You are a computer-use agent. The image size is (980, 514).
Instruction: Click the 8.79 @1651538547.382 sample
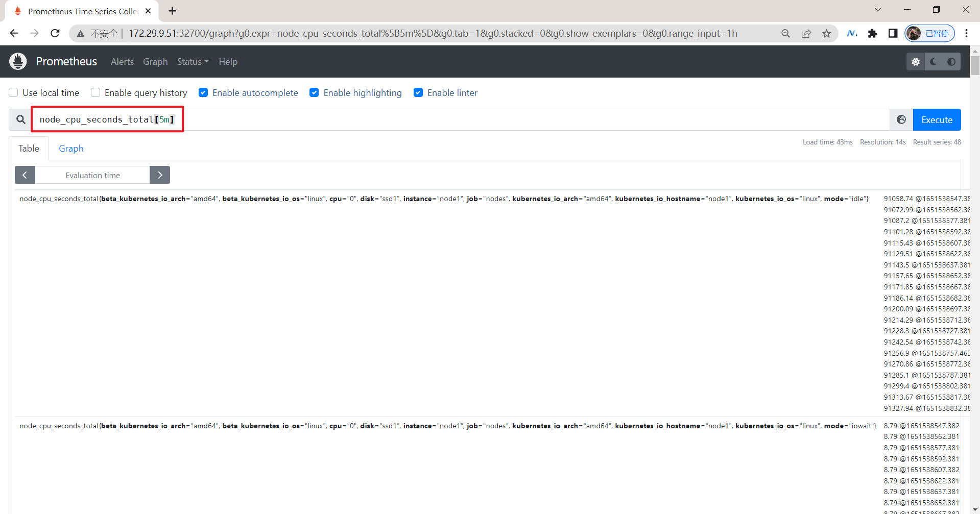[921, 426]
